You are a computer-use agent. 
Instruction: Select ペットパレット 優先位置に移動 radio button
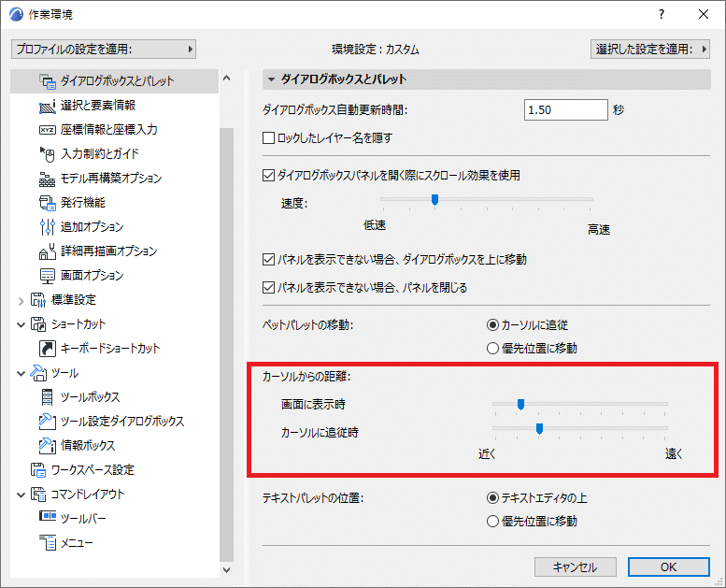coord(492,349)
